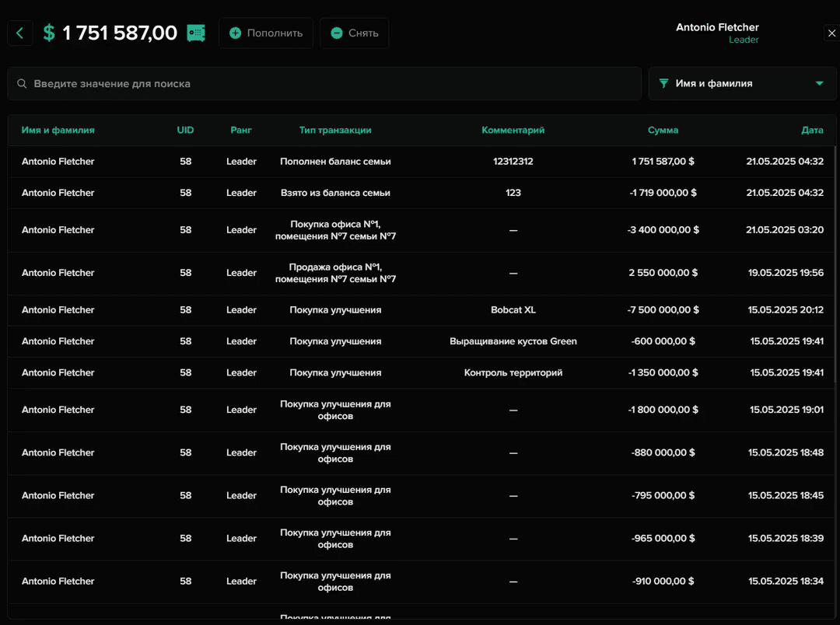Viewport: 840px width, 625px height.
Task: Click the magnifier search icon
Action: point(22,84)
